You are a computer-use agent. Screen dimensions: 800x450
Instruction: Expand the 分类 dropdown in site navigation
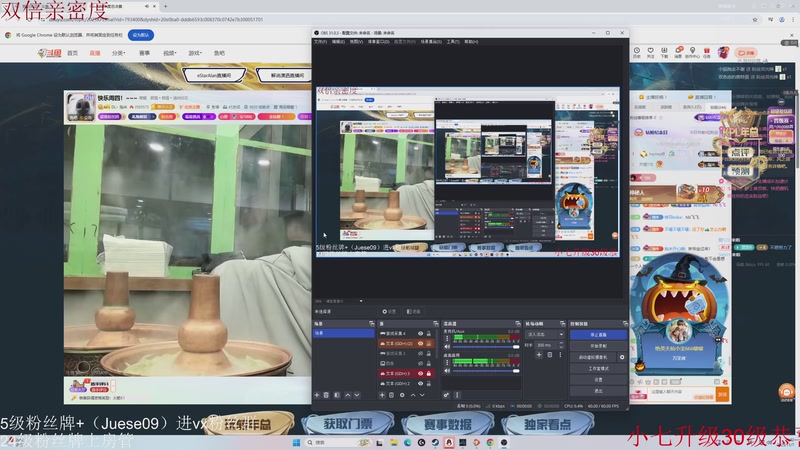click(118, 53)
